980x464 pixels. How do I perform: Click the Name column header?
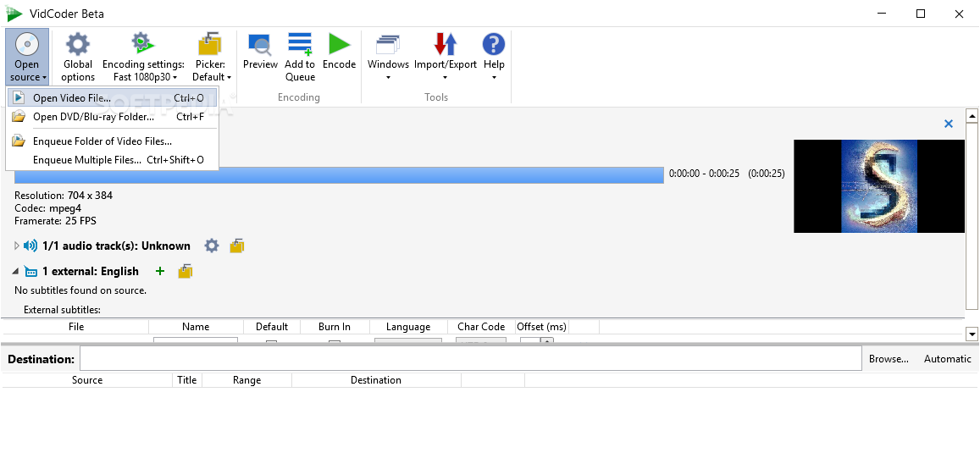[196, 327]
